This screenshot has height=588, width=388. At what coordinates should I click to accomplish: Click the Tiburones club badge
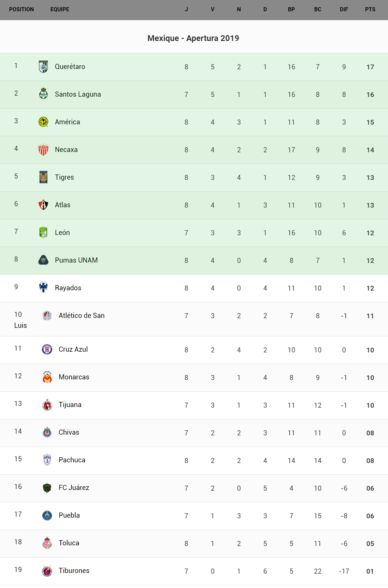(47, 571)
